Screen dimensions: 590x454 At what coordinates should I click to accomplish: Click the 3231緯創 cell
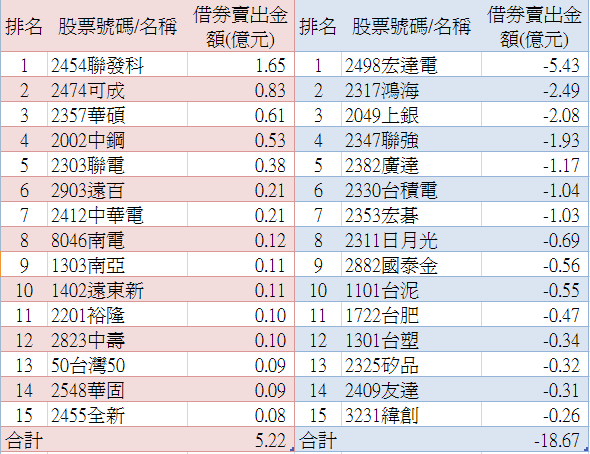tap(411, 415)
